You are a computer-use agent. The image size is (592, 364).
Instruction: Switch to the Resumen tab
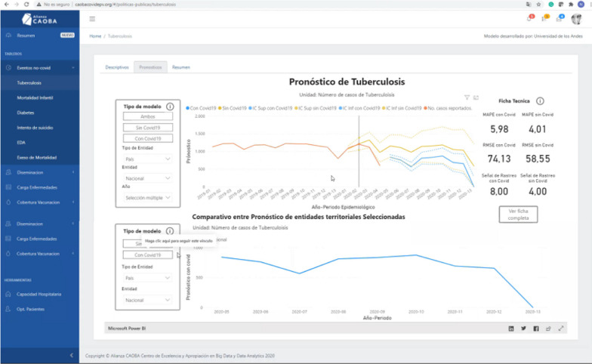point(181,67)
